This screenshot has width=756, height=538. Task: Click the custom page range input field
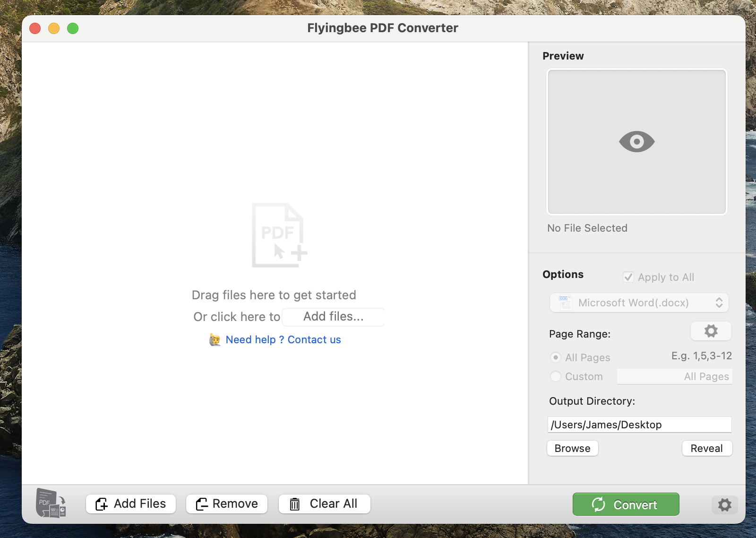tap(674, 376)
